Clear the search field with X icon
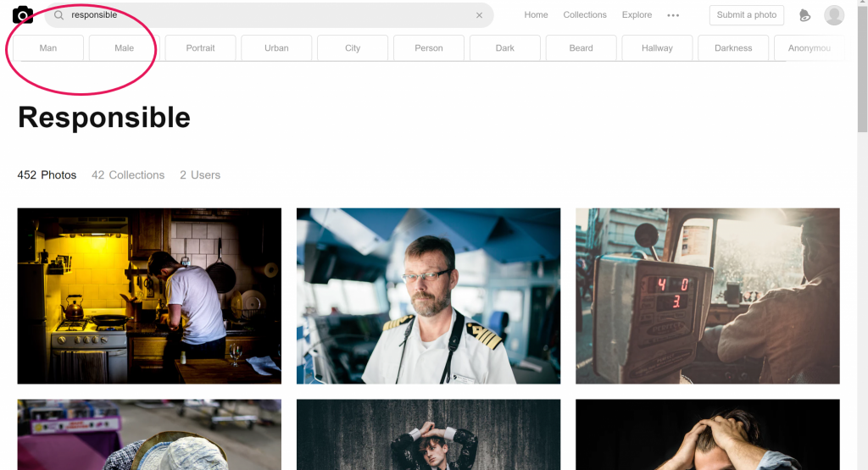The image size is (868, 470). coord(479,15)
